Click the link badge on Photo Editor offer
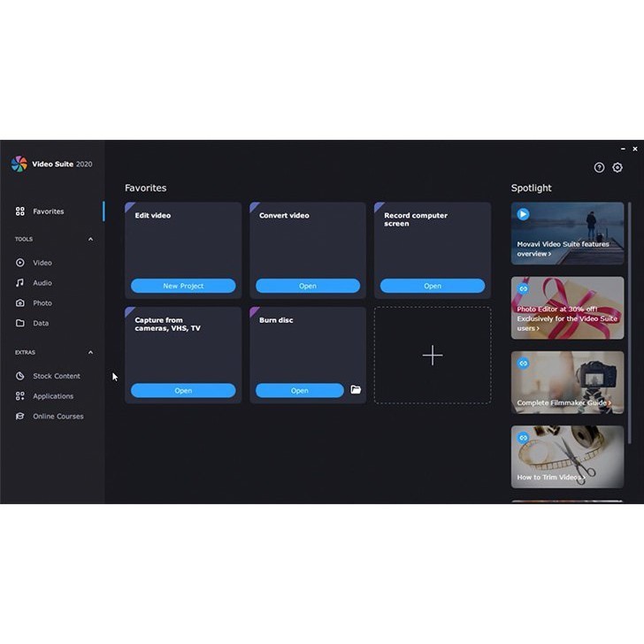This screenshot has height=644, width=644. click(x=523, y=288)
